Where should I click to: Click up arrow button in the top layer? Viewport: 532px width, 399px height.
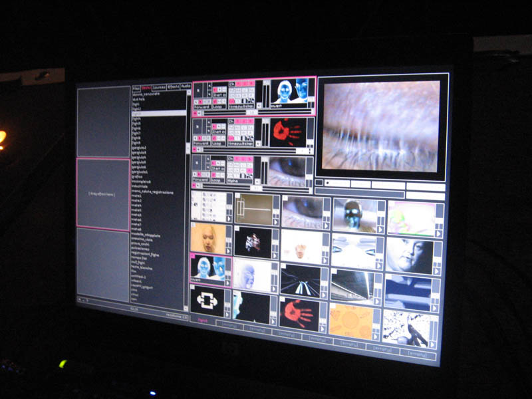(x=209, y=86)
